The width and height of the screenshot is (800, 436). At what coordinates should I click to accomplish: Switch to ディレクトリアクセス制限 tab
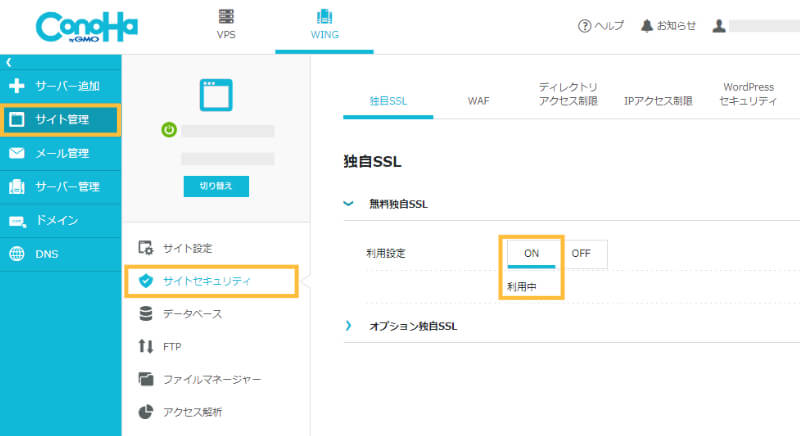tap(568, 94)
